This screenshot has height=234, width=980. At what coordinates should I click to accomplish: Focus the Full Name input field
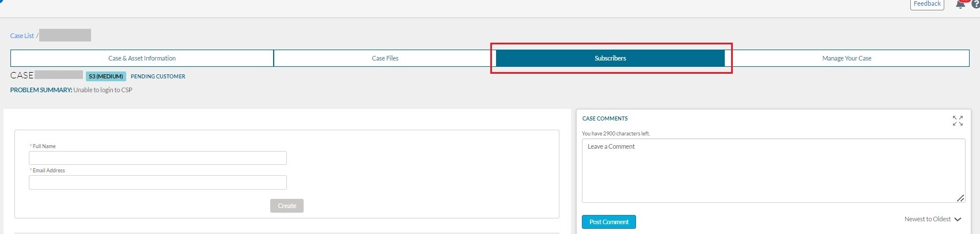pyautogui.click(x=158, y=158)
